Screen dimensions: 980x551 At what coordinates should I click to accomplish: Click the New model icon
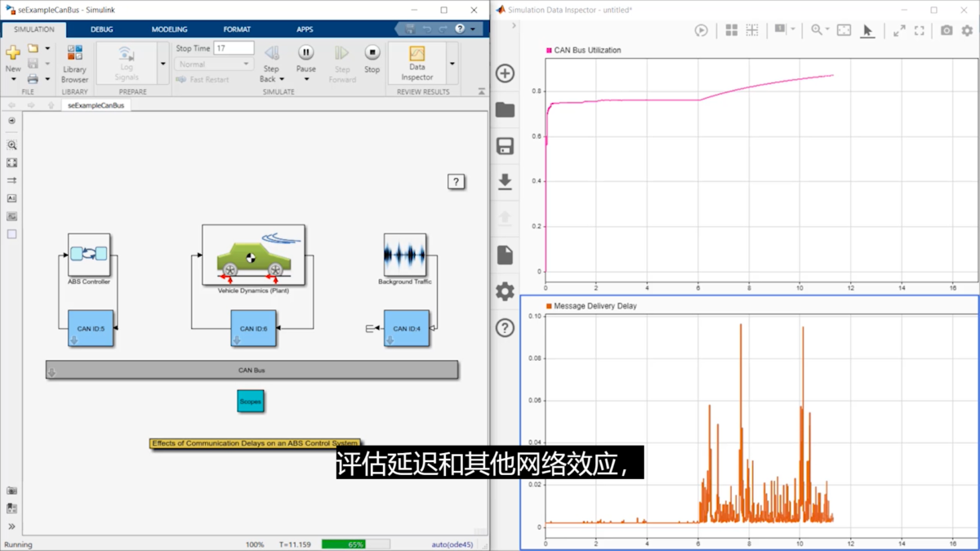(x=13, y=52)
